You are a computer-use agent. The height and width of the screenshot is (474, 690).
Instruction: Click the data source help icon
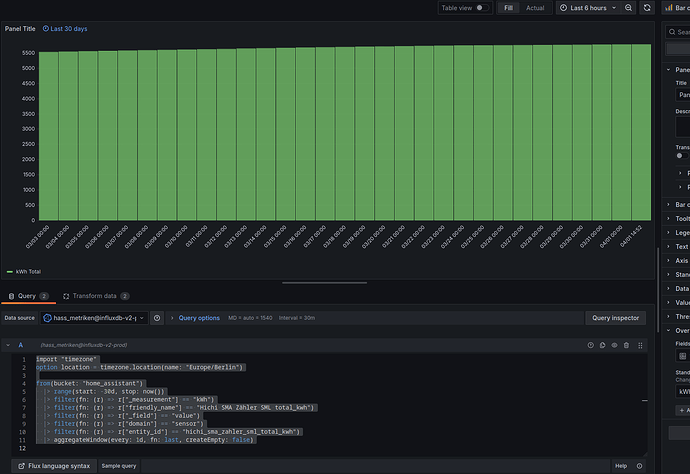pos(158,318)
